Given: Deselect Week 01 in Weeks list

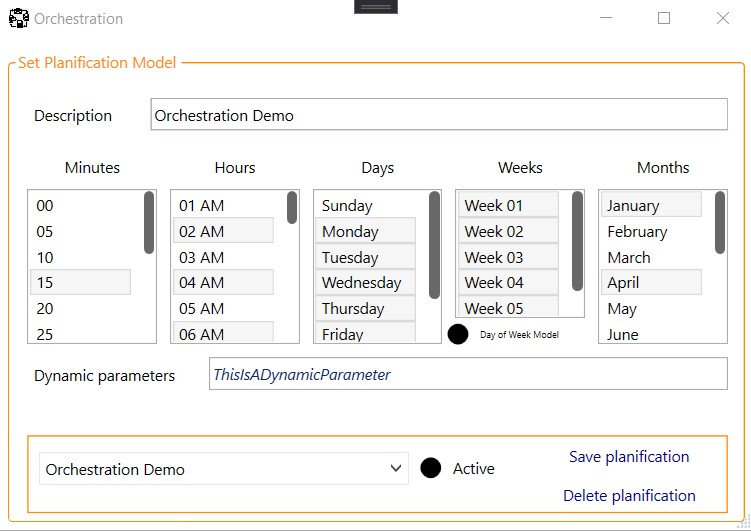Looking at the screenshot, I should coord(509,205).
